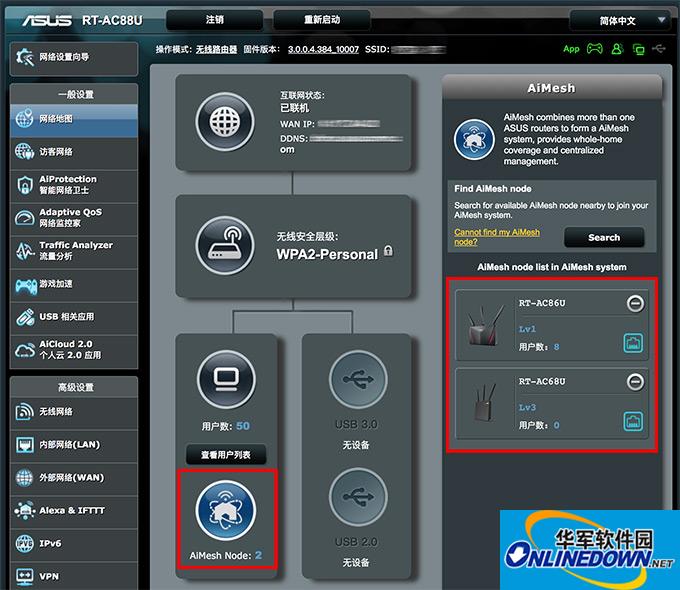Click RT-AC86U connection type icon

633,343
